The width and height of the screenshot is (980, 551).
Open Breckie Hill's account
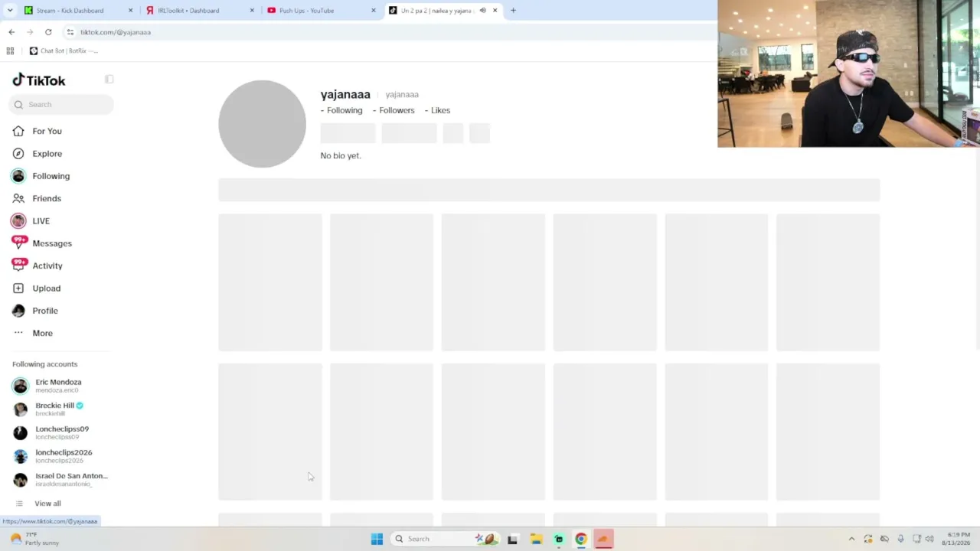[x=58, y=409]
